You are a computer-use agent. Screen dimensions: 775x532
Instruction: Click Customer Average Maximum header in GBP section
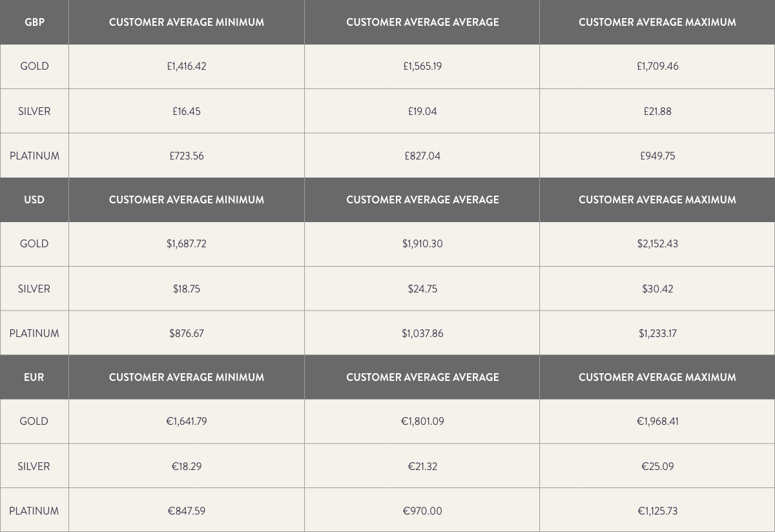click(657, 22)
